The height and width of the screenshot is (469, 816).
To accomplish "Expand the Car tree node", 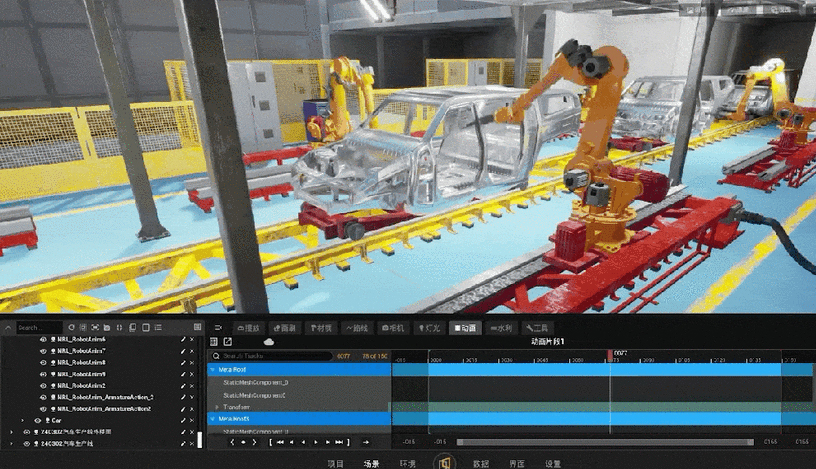I will [x=23, y=421].
